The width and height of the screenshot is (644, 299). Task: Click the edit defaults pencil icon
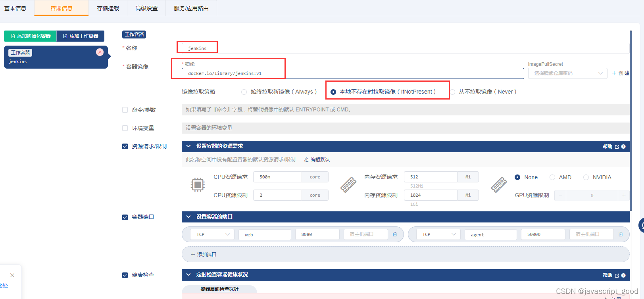pyautogui.click(x=306, y=160)
